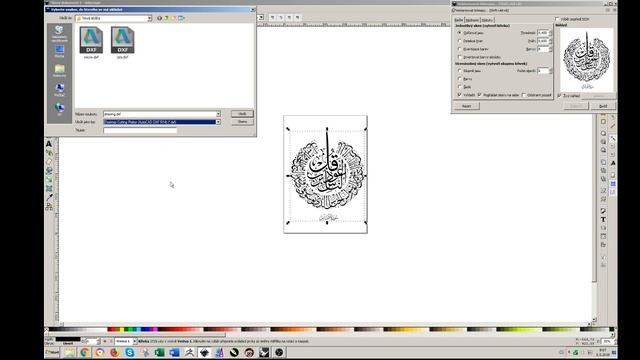640x360 pixels.
Task: Create new folder in save dialog
Action: [x=173, y=18]
